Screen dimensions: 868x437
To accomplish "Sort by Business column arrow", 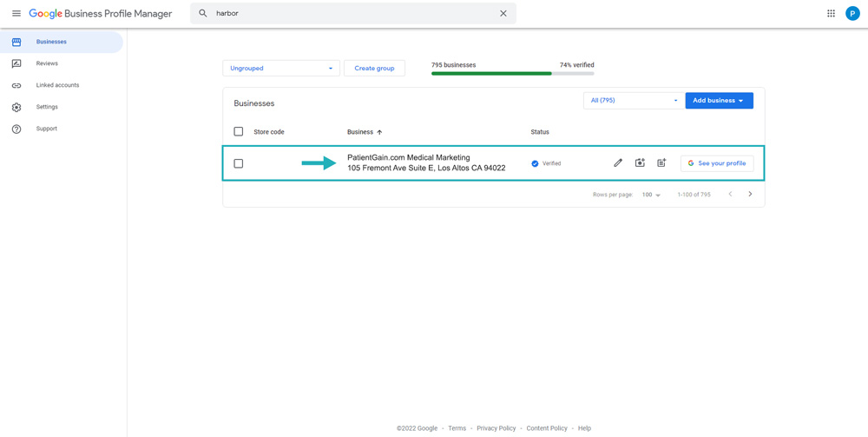I will point(379,132).
